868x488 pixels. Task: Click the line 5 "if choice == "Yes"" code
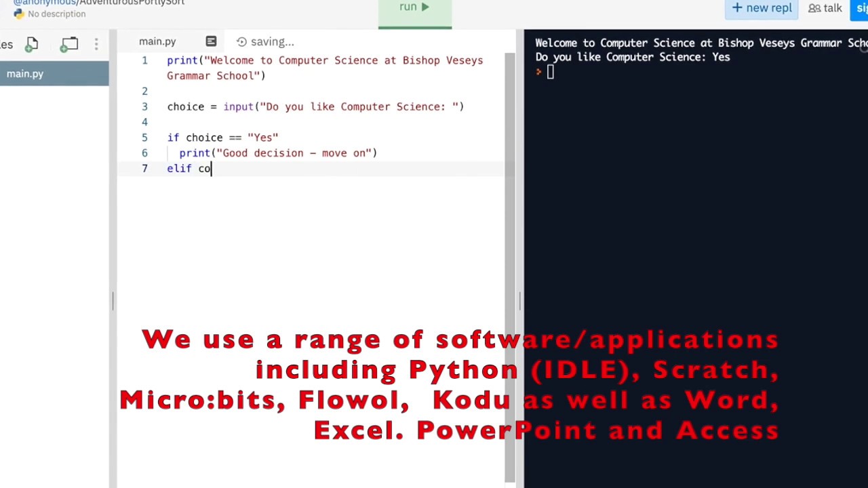pos(222,138)
